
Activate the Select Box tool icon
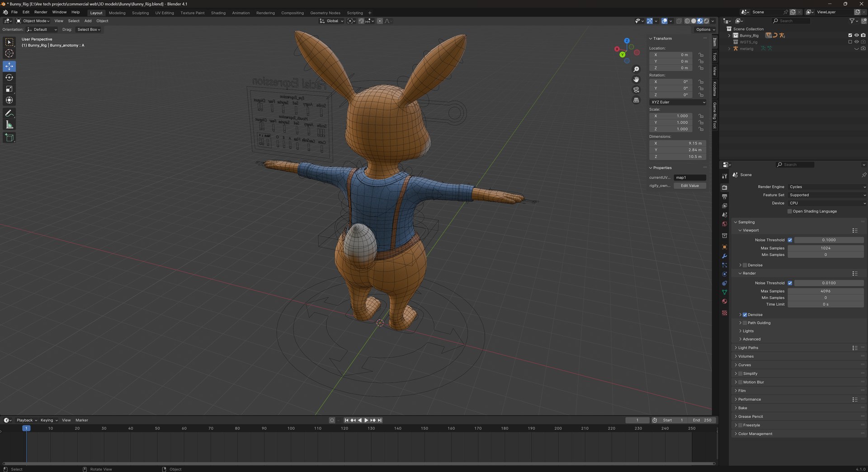pos(9,42)
